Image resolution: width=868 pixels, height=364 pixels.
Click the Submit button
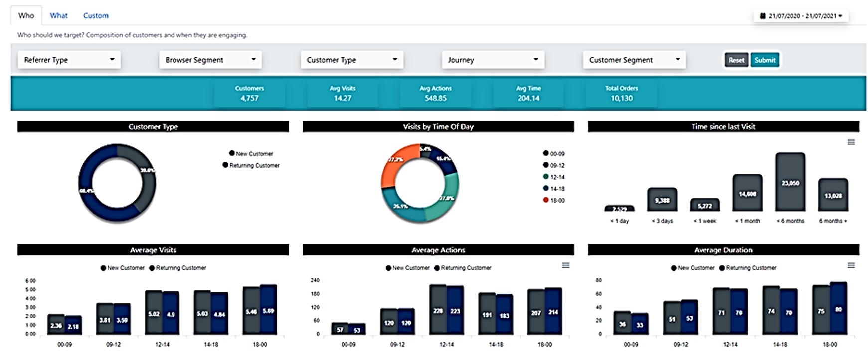(765, 60)
